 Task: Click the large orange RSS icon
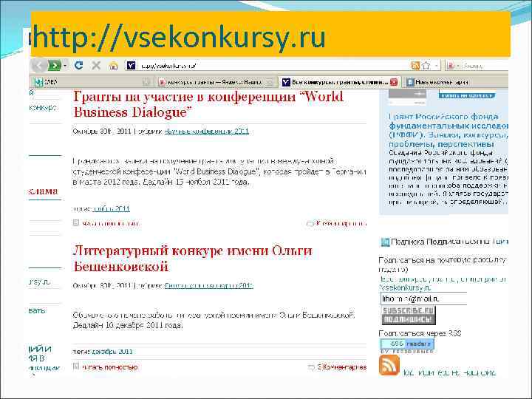389,365
